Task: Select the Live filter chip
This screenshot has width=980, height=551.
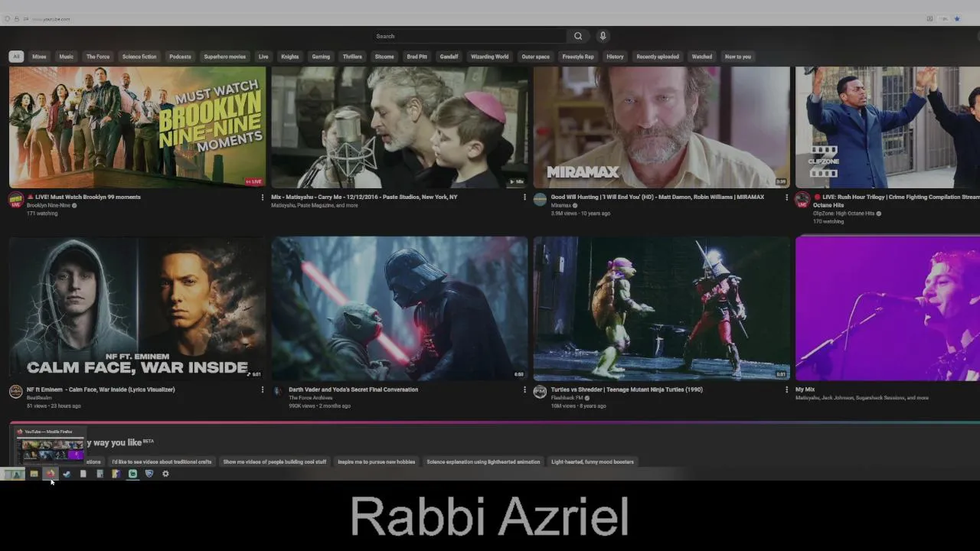Action: (x=263, y=57)
